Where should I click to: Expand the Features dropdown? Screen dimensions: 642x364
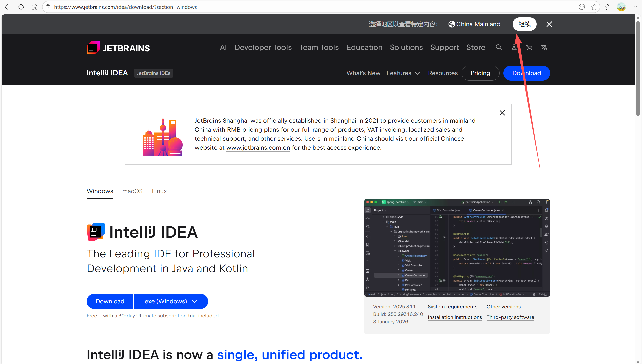[403, 73]
